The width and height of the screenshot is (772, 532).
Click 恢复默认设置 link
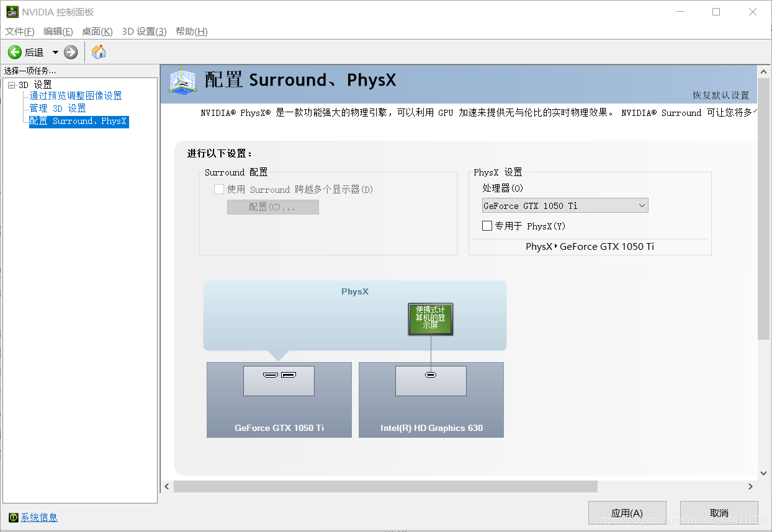(x=721, y=95)
